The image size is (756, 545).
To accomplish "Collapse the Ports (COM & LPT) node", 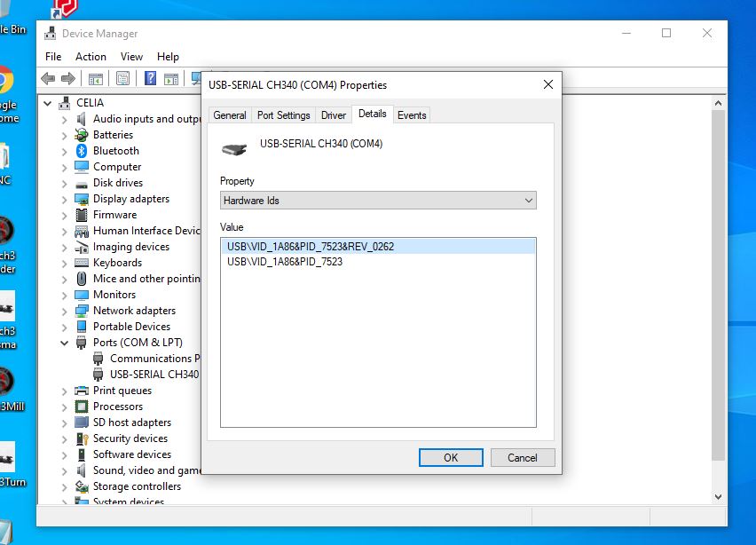I will [x=64, y=343].
